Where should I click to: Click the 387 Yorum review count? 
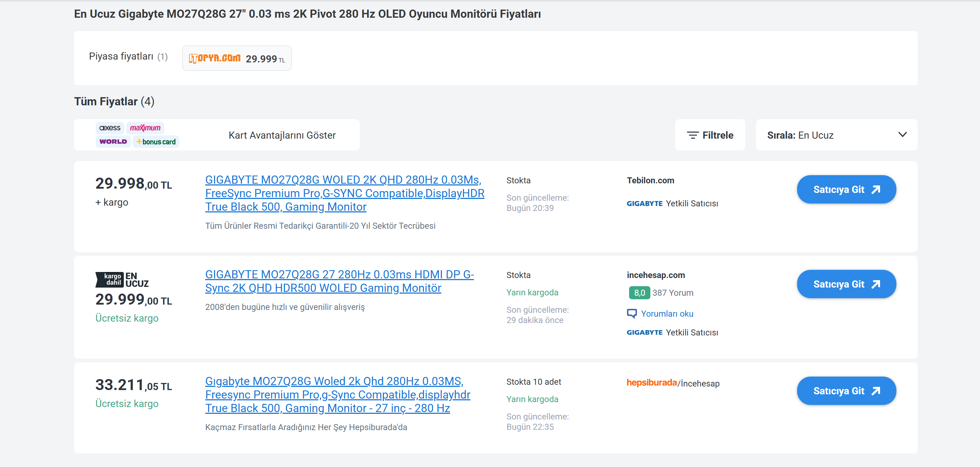(673, 293)
